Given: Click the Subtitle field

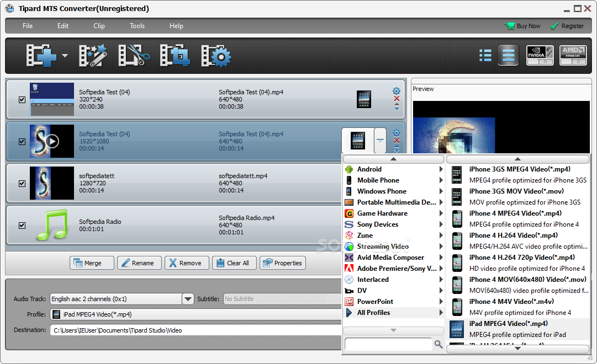Looking at the screenshot, I should (282, 299).
